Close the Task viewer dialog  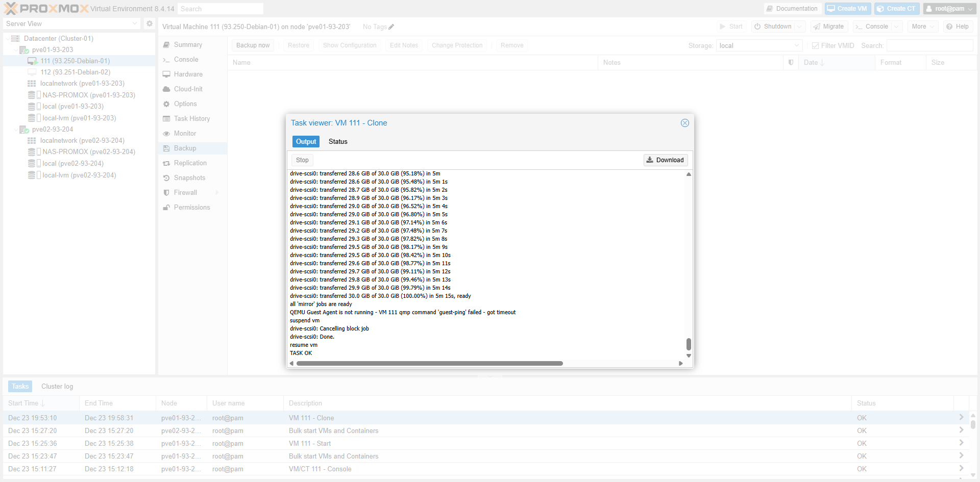684,123
